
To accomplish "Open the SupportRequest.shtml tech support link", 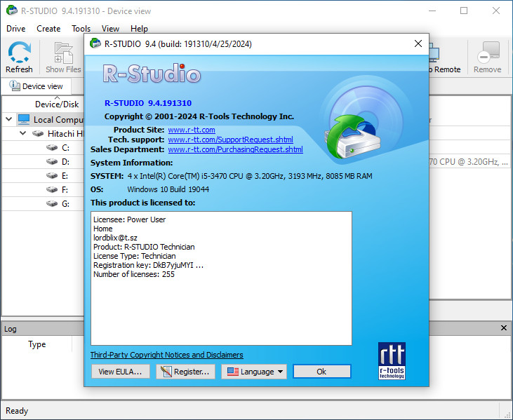I will 230,140.
